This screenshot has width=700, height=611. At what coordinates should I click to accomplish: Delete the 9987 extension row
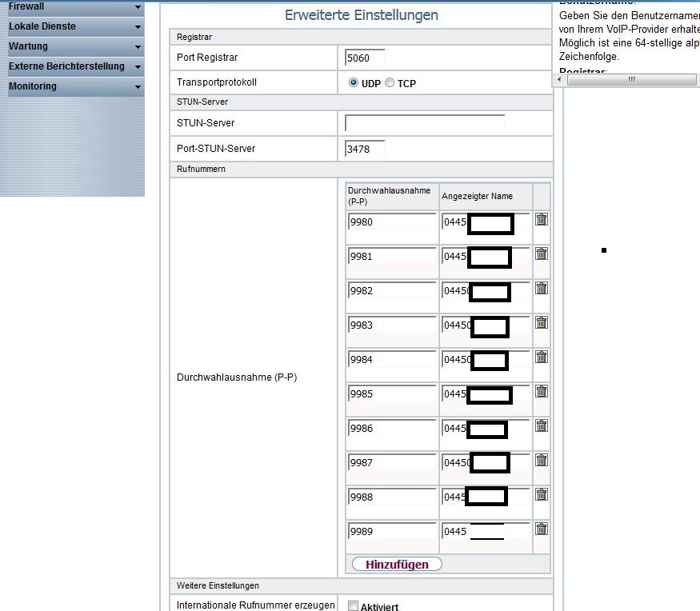[542, 460]
